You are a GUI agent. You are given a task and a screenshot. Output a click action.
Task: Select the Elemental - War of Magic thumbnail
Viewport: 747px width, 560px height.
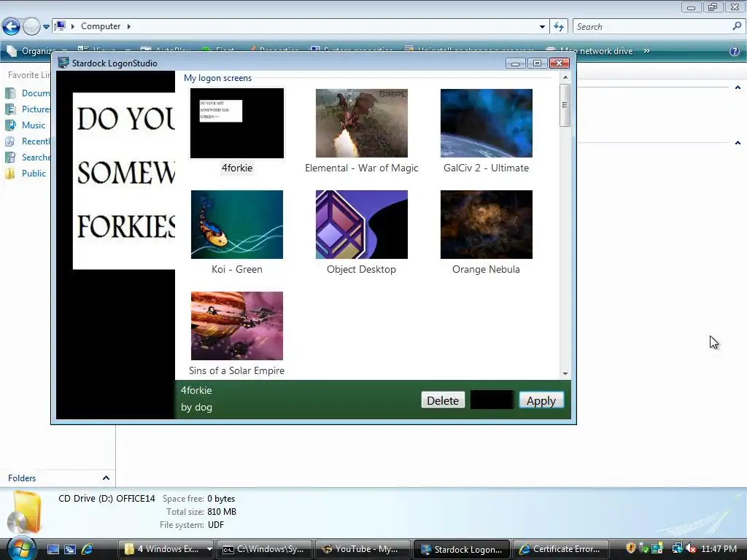tap(362, 122)
